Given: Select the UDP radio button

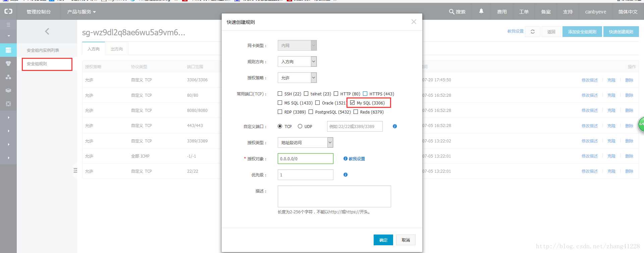Looking at the screenshot, I should [300, 126].
